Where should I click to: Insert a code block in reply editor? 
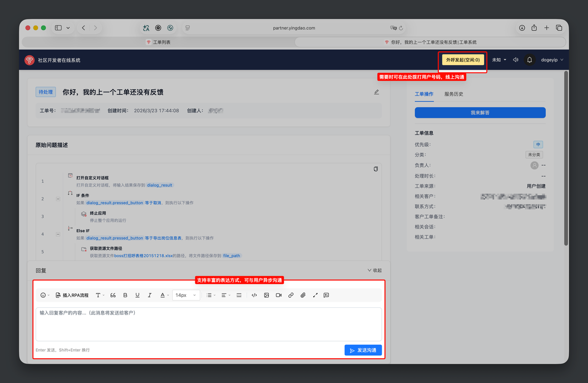click(x=254, y=295)
